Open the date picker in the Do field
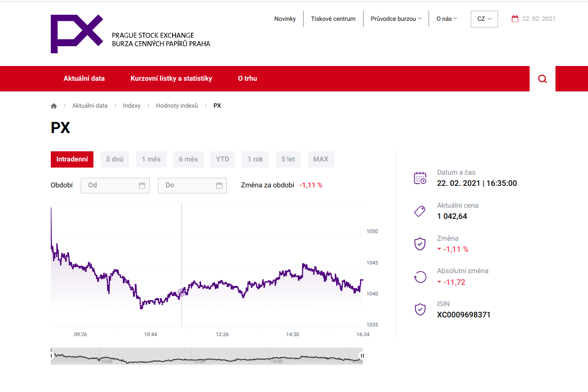The height and width of the screenshot is (392, 588). pos(219,185)
